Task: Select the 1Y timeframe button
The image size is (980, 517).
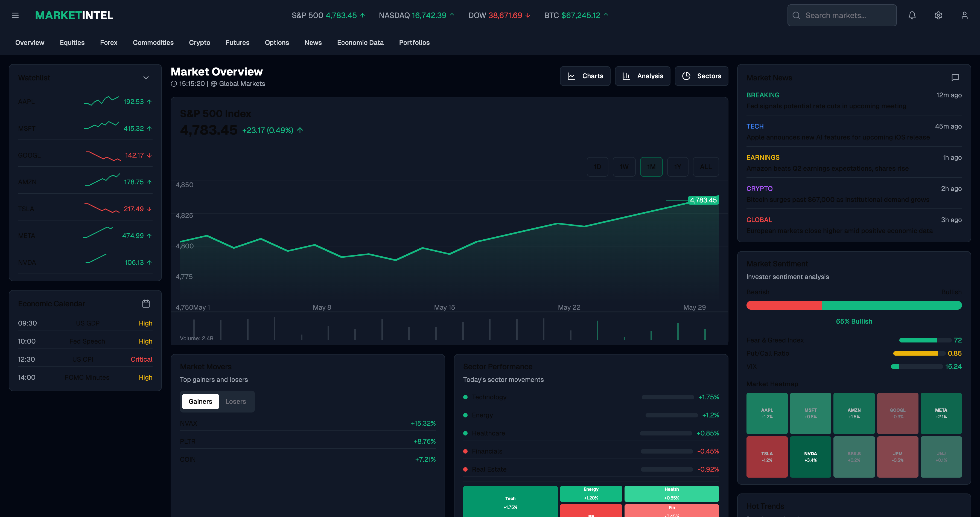Action: click(677, 167)
